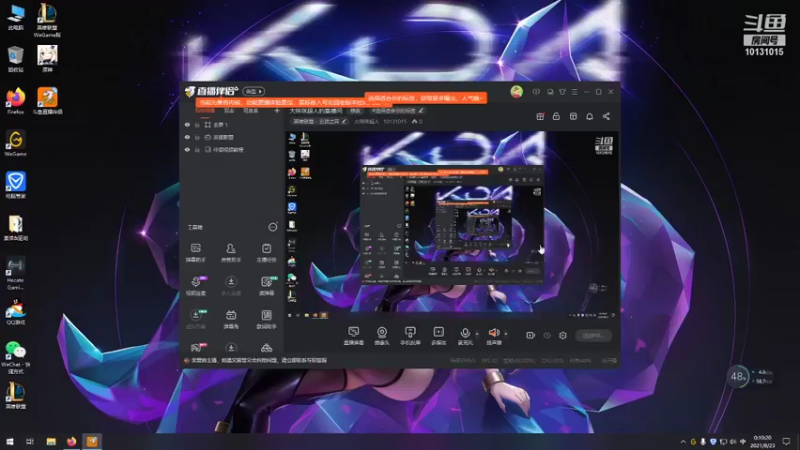Open the skin shirt icon in title bar
This screenshot has height=450, width=800.
click(562, 92)
